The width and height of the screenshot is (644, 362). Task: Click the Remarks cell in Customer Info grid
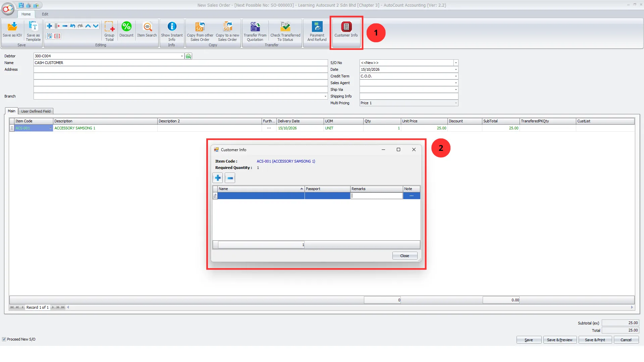[x=376, y=196]
